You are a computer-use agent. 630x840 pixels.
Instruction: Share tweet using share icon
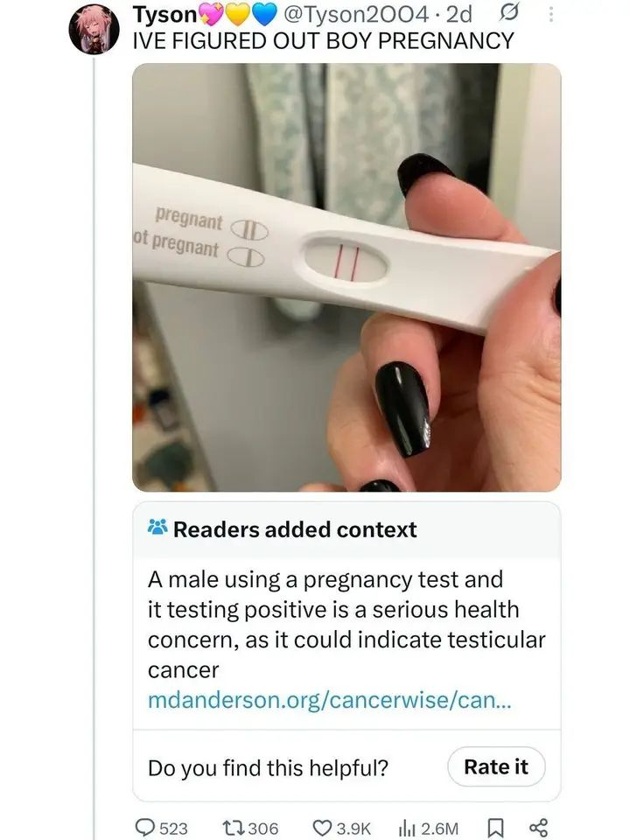pyautogui.click(x=538, y=828)
